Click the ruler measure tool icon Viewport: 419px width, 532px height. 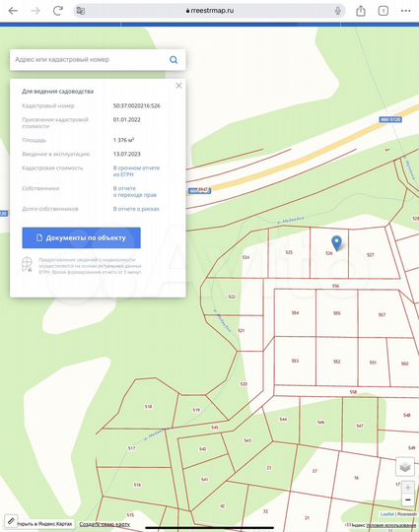(x=11, y=520)
